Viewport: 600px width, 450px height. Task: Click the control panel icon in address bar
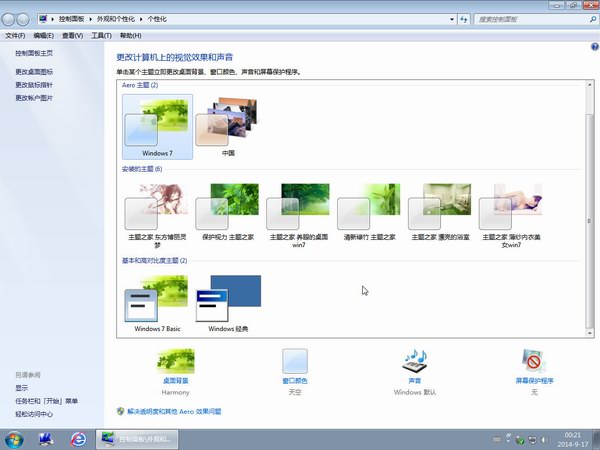43,19
